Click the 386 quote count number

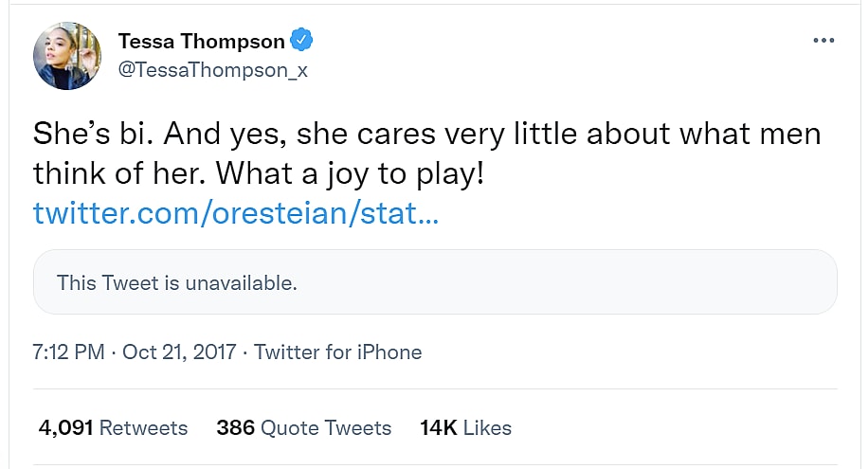pos(236,428)
